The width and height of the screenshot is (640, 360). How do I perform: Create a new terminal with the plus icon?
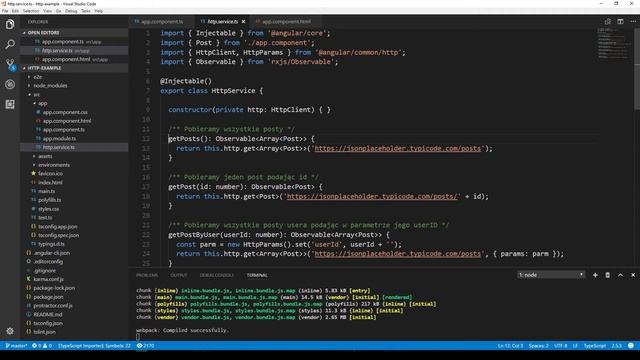(595, 275)
